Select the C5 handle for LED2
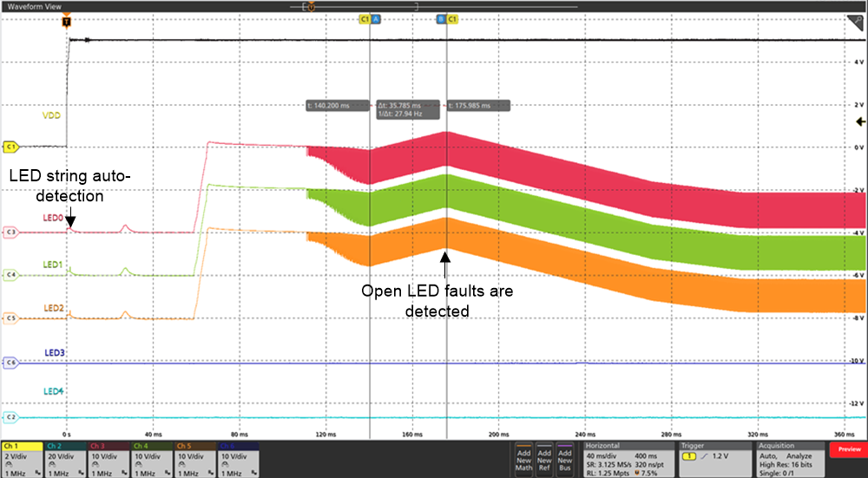 coord(10,318)
